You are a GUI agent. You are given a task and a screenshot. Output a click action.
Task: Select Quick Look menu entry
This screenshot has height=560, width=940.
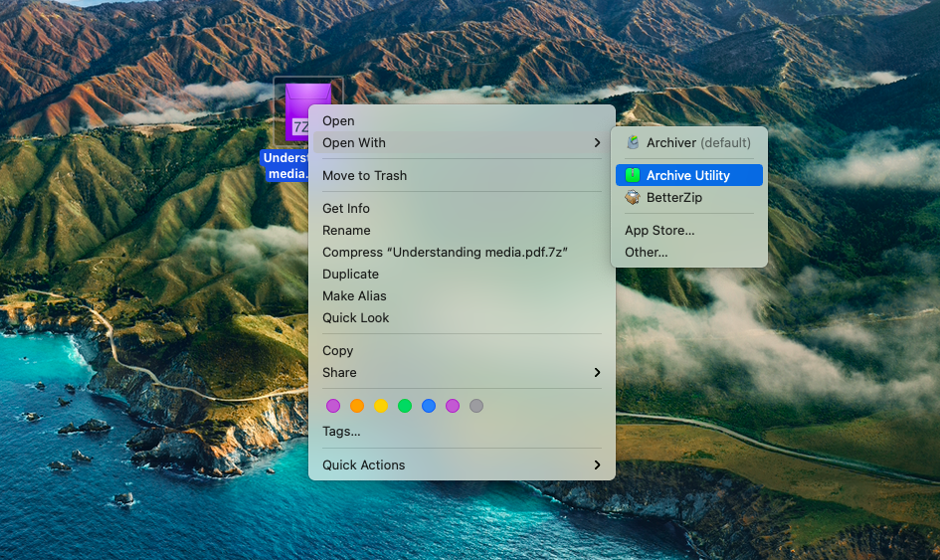click(x=356, y=318)
